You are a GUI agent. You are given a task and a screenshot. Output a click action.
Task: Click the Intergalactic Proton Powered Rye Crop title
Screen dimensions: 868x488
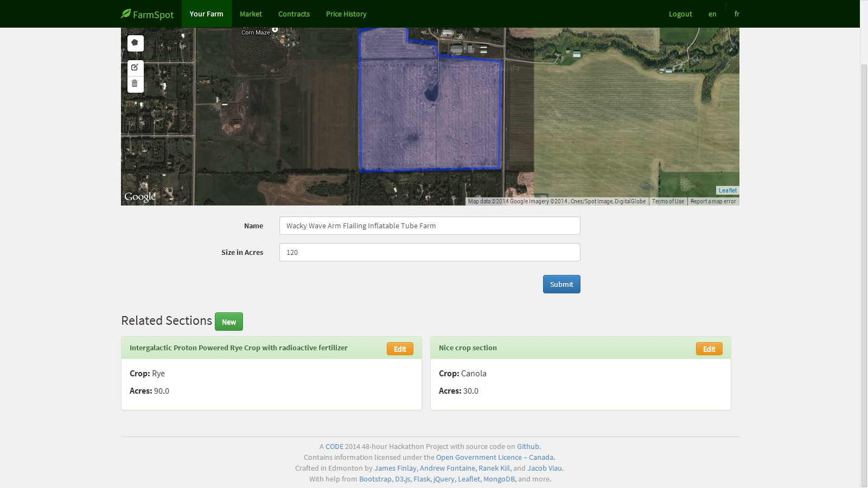pyautogui.click(x=239, y=348)
